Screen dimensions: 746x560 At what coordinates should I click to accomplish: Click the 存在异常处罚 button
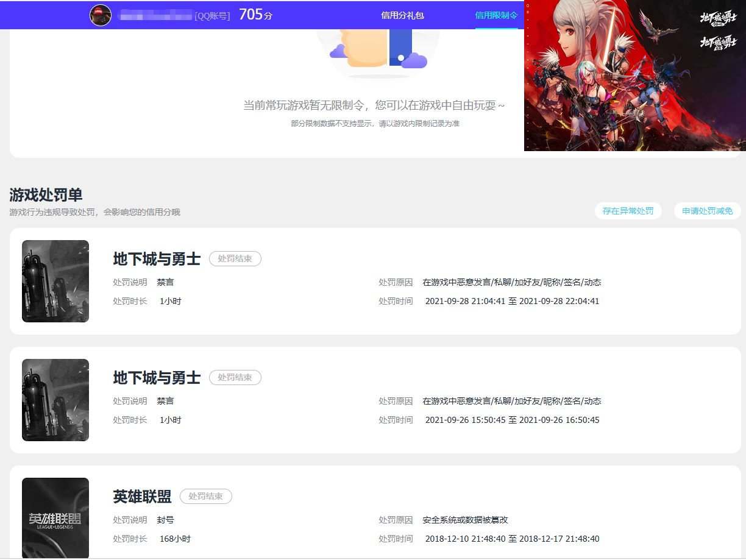coord(628,211)
